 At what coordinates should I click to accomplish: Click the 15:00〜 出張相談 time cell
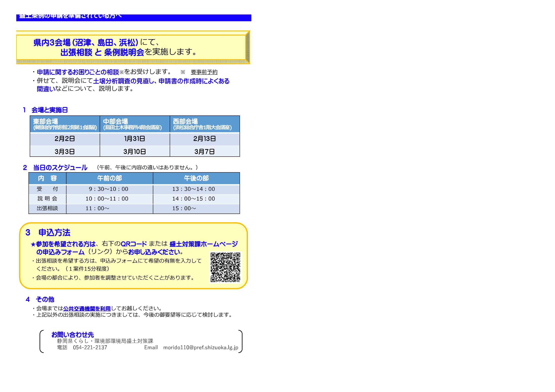coord(184,208)
